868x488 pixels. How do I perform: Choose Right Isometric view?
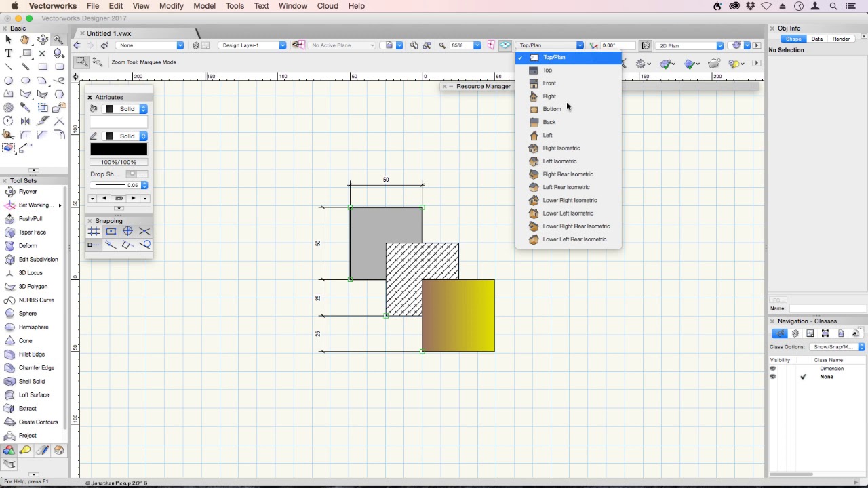561,148
